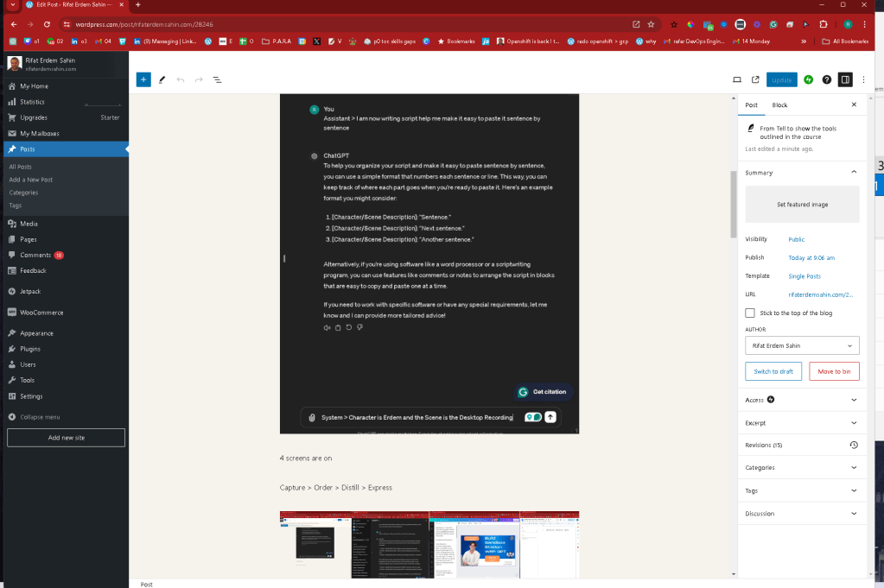
Task: Click the attachment paperclip in chat input
Action: 312,417
